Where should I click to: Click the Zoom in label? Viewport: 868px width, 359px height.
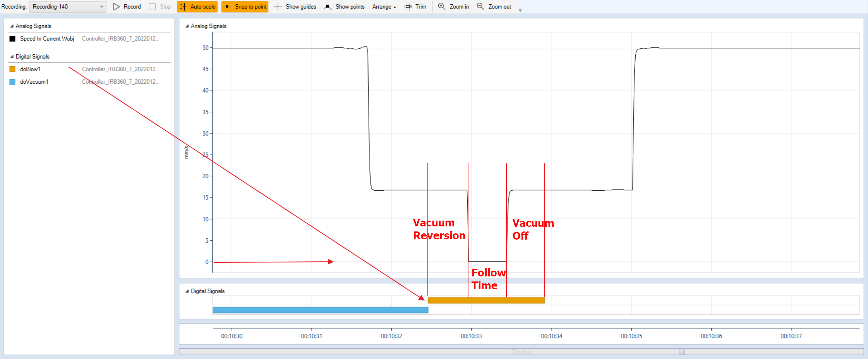click(459, 7)
